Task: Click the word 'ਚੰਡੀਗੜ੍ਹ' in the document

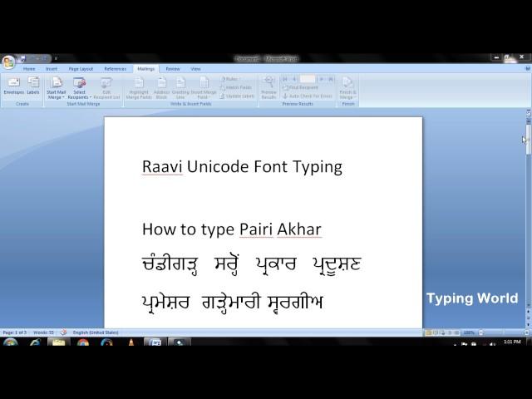Action: (170, 265)
